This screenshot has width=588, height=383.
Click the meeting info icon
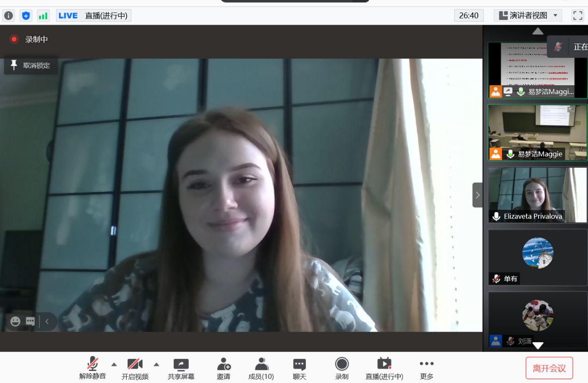[x=8, y=16]
